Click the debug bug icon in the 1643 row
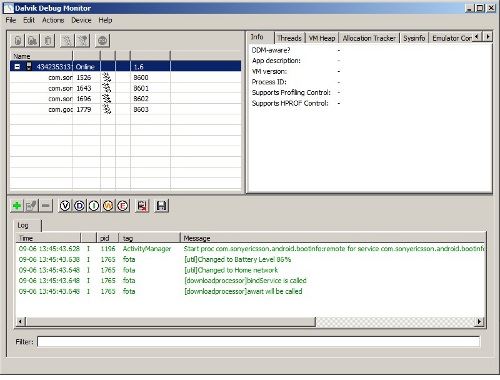Screen dimensions: 500x380 point(107,88)
